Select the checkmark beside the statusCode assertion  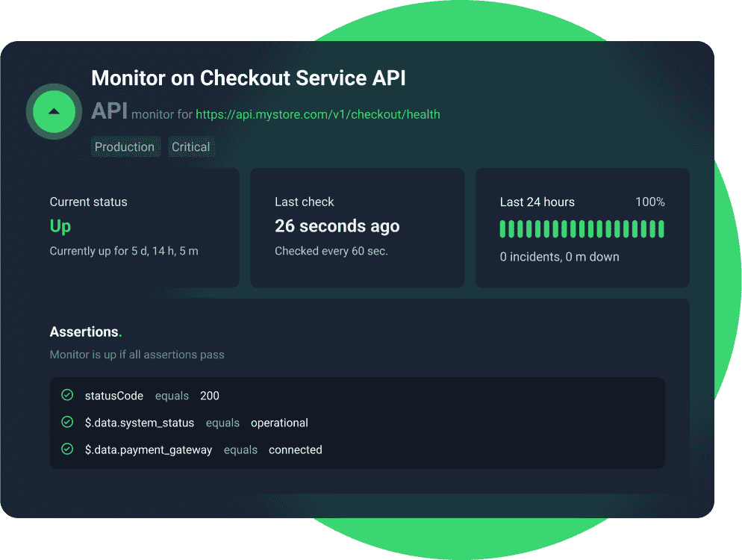[66, 395]
